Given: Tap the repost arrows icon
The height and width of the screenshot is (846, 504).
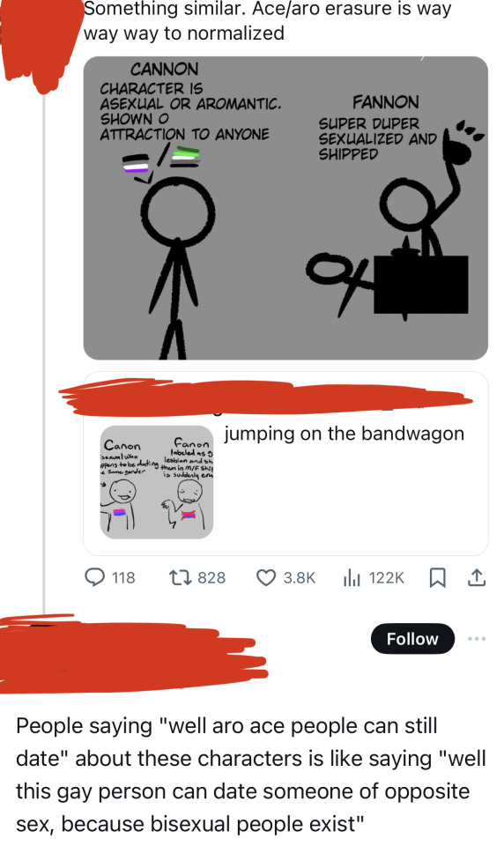Looking at the screenshot, I should coord(178,578).
